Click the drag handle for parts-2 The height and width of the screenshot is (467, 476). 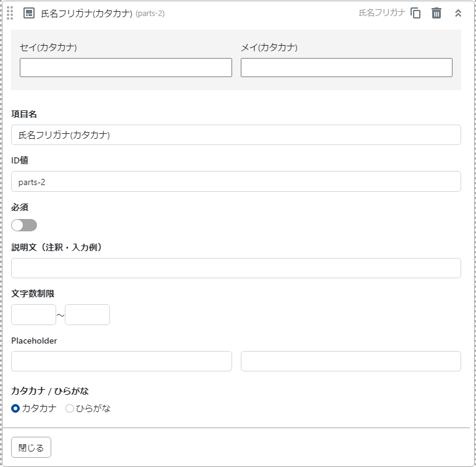(10, 13)
